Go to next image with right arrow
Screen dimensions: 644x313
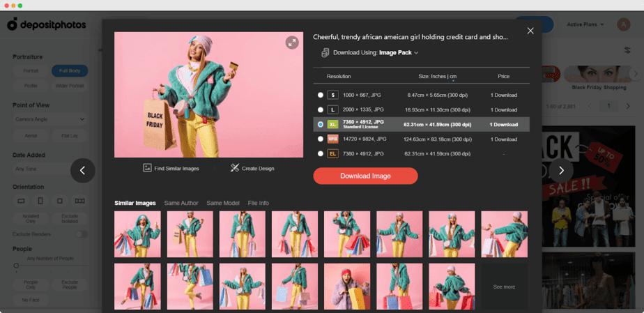(x=561, y=171)
